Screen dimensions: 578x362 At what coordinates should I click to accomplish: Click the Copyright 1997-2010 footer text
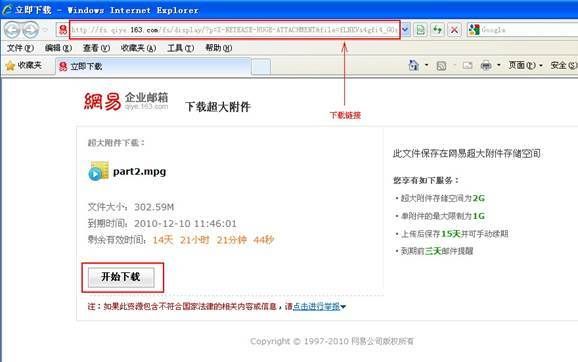332,341
